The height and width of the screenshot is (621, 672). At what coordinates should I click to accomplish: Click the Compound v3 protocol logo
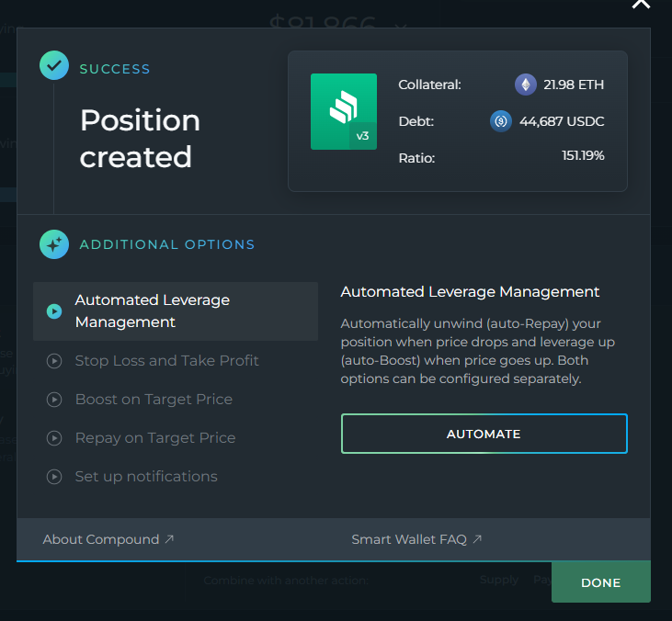pos(344,111)
